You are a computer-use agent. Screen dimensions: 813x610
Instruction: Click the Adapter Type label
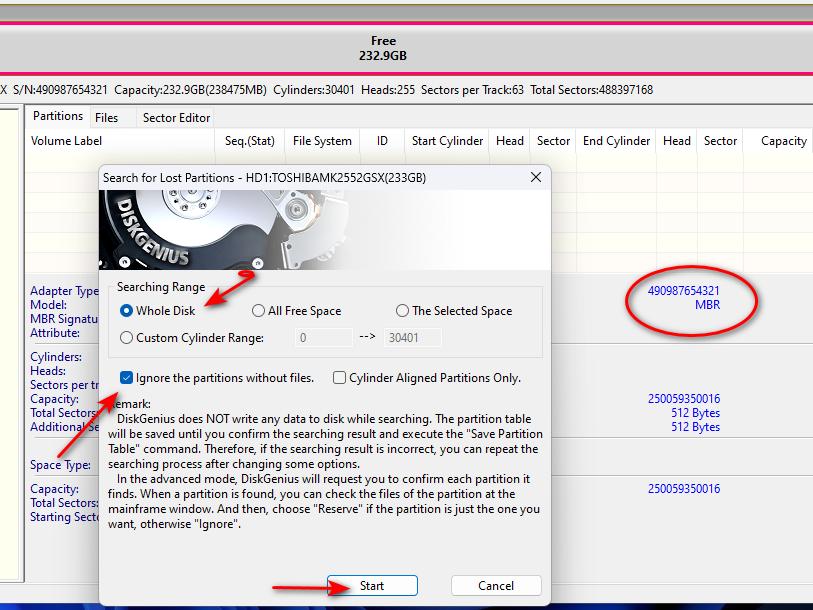click(x=64, y=290)
